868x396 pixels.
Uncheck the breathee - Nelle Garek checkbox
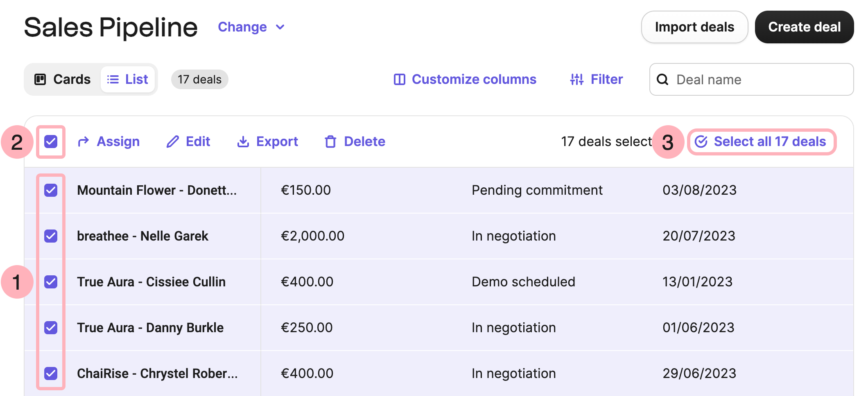pyautogui.click(x=51, y=236)
